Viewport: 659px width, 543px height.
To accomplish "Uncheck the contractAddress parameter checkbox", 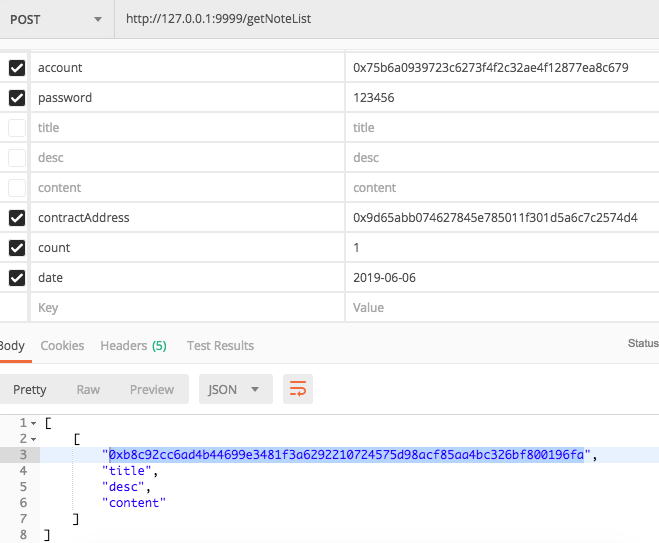I will [x=17, y=218].
